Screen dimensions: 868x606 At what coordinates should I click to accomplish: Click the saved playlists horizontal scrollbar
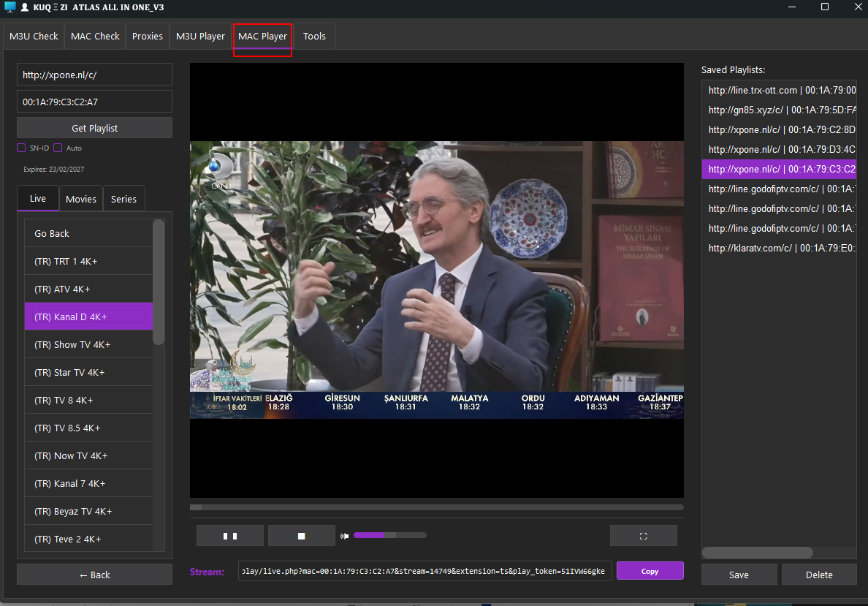[x=757, y=552]
